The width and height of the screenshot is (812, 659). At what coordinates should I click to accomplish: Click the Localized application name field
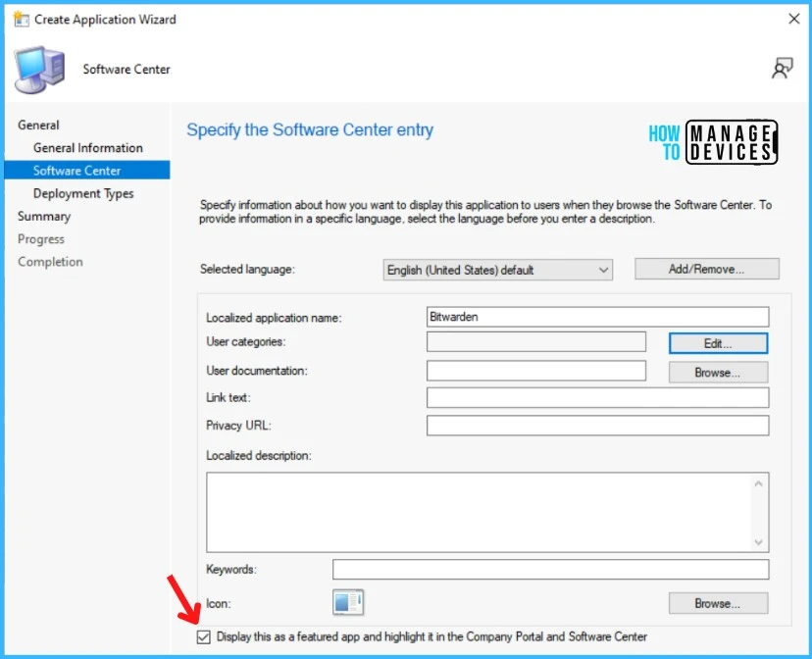(597, 317)
